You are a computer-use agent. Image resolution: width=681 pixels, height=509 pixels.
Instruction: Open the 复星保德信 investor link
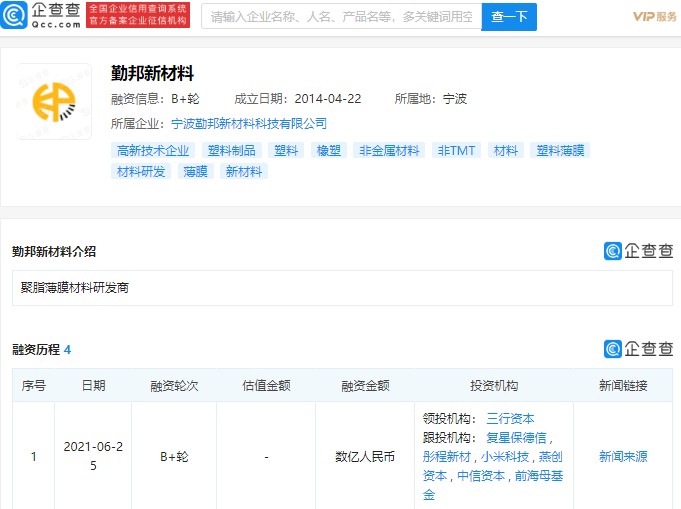(516, 438)
